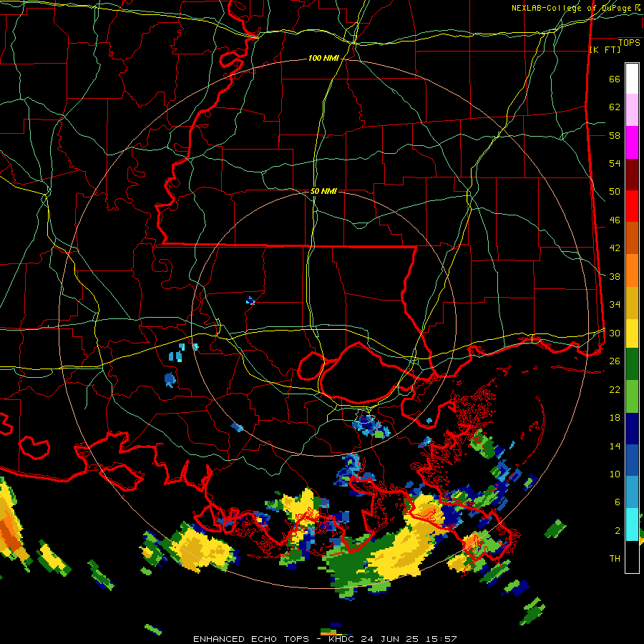644x644 pixels.
Task: Click the 'NEXLAB-College of DuPage' credit text
Action: pos(571,8)
